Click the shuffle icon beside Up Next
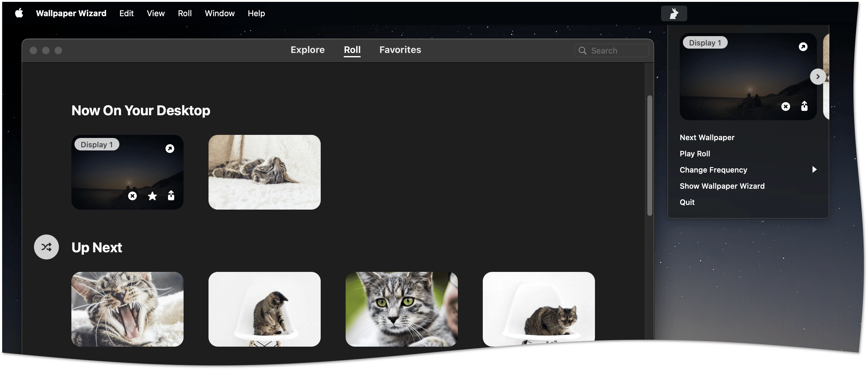Screen dimensions: 868x370 pyautogui.click(x=46, y=247)
